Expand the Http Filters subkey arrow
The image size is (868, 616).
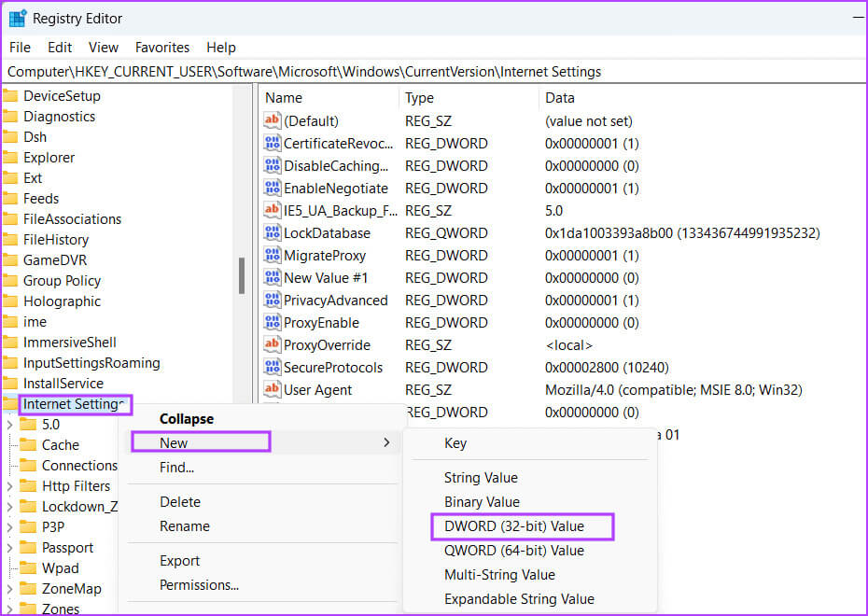click(x=9, y=486)
